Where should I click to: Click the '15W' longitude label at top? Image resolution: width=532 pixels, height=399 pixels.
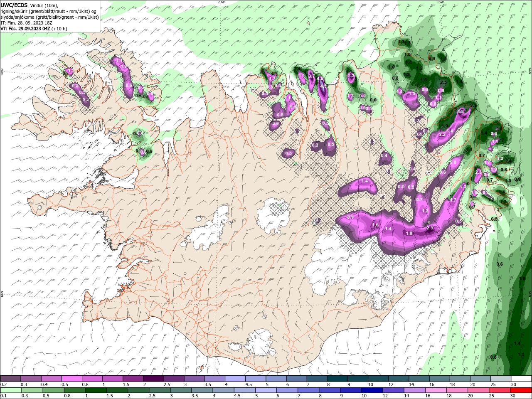440,2
